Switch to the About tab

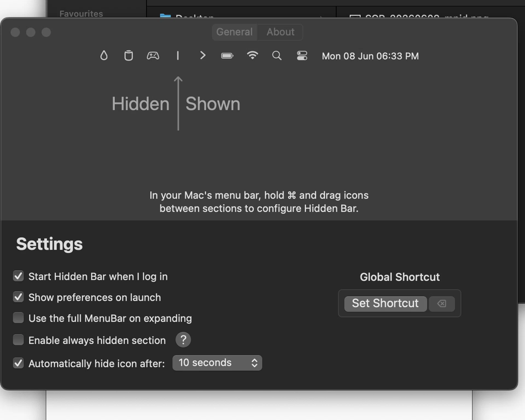coord(281,32)
